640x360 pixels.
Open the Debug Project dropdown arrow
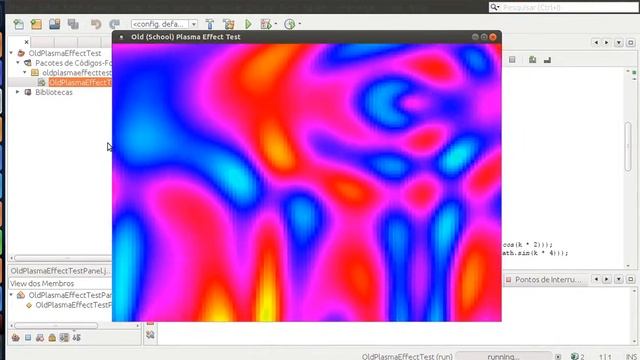pos(276,24)
